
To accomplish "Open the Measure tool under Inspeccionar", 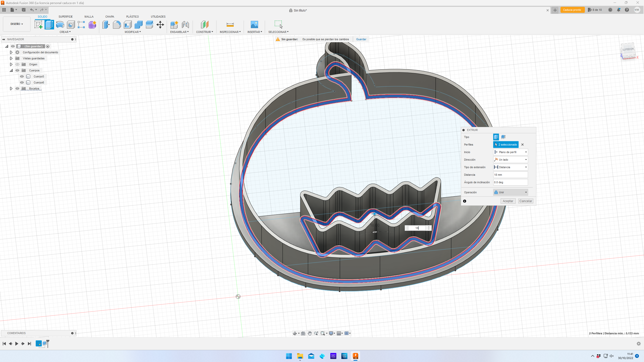I will click(x=230, y=25).
